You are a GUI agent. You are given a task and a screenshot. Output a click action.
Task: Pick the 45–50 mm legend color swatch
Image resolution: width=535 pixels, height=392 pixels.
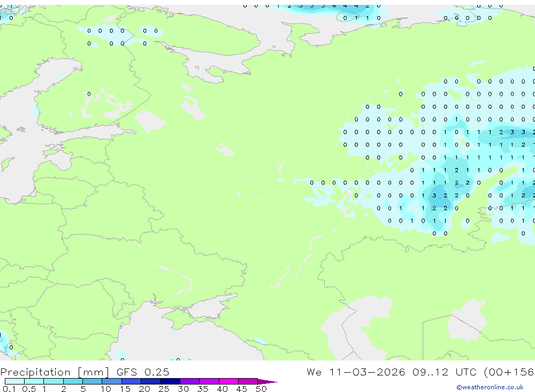click(248, 381)
